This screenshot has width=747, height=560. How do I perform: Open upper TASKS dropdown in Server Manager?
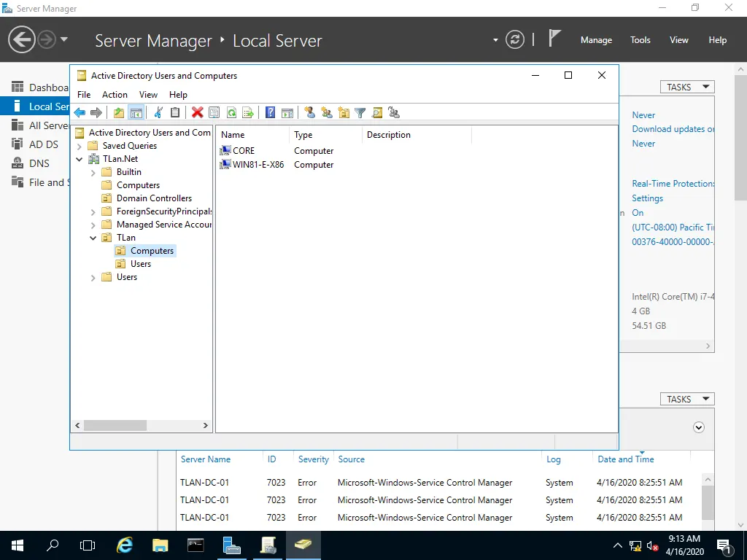pos(687,87)
